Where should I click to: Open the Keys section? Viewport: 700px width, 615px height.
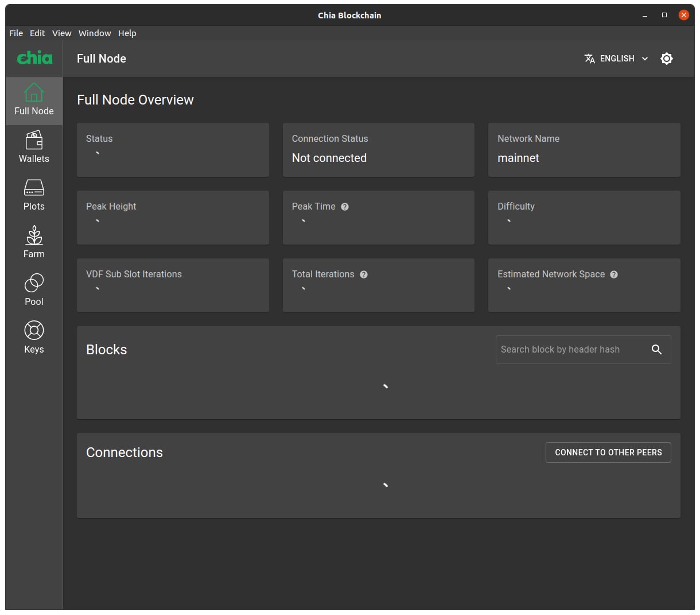(x=34, y=339)
